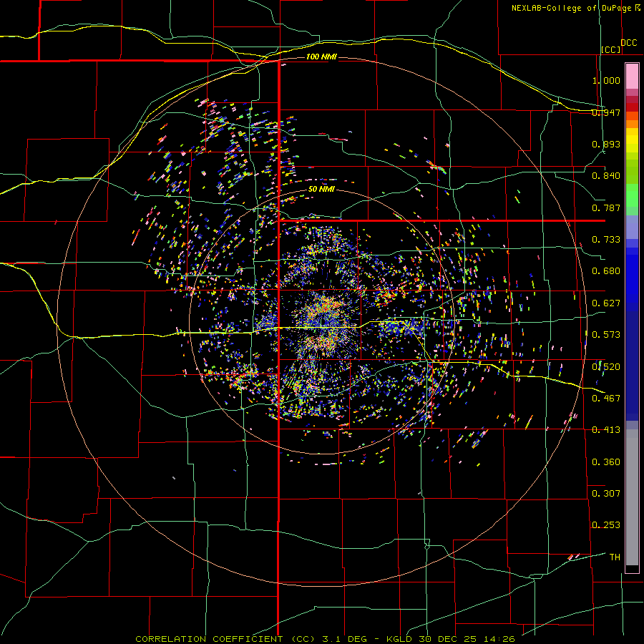Image resolution: width=644 pixels, height=644 pixels.
Task: Click the 0.307 scale value
Action: 606,494
